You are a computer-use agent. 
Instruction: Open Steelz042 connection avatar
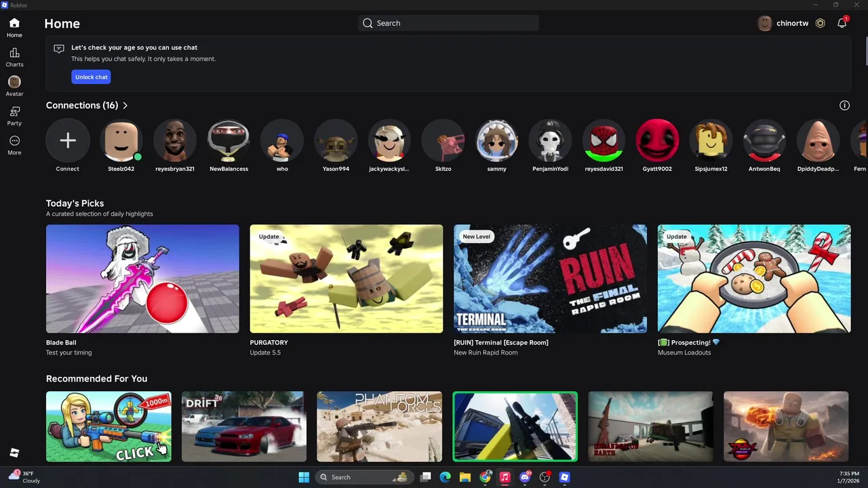tap(121, 140)
